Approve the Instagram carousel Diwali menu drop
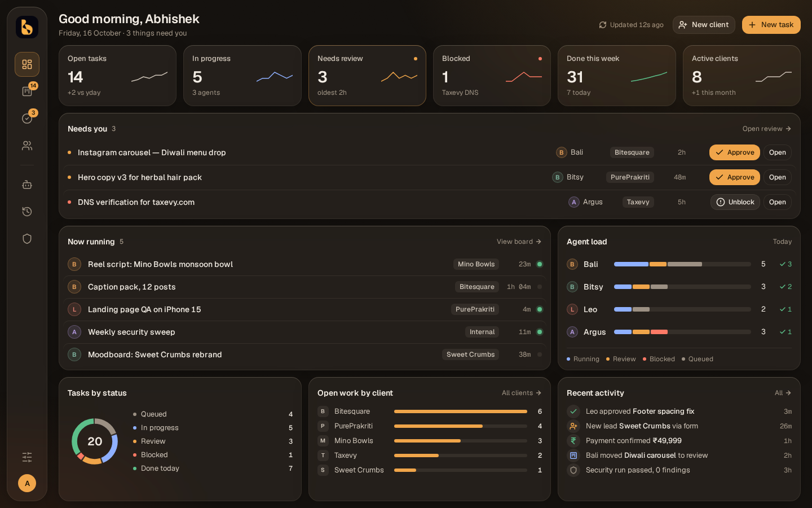The height and width of the screenshot is (508, 812). [x=735, y=152]
